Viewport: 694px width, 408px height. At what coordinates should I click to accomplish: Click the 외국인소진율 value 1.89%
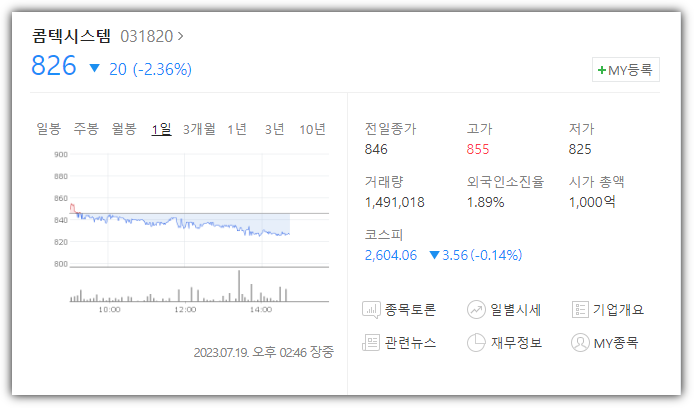tap(486, 202)
